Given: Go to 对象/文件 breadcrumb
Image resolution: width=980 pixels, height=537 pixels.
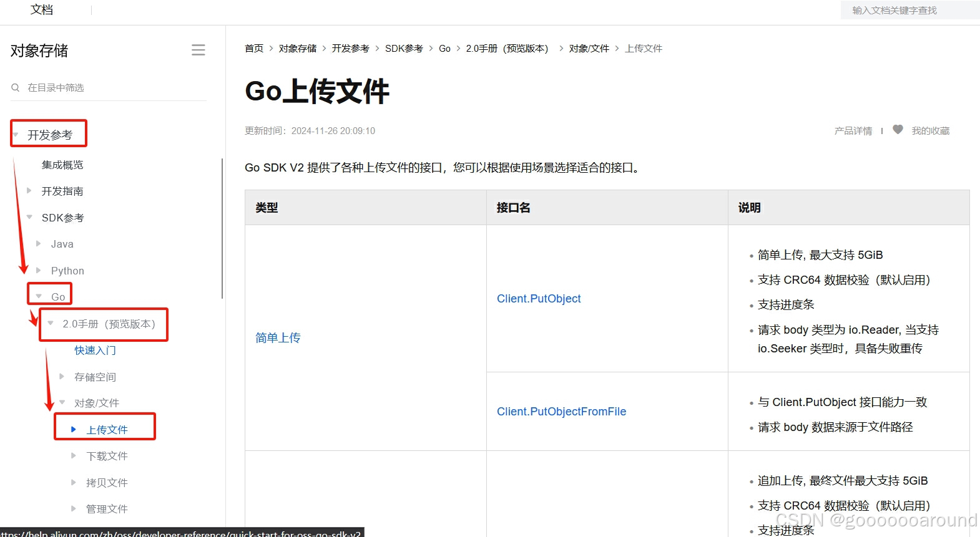Looking at the screenshot, I should click(x=589, y=48).
